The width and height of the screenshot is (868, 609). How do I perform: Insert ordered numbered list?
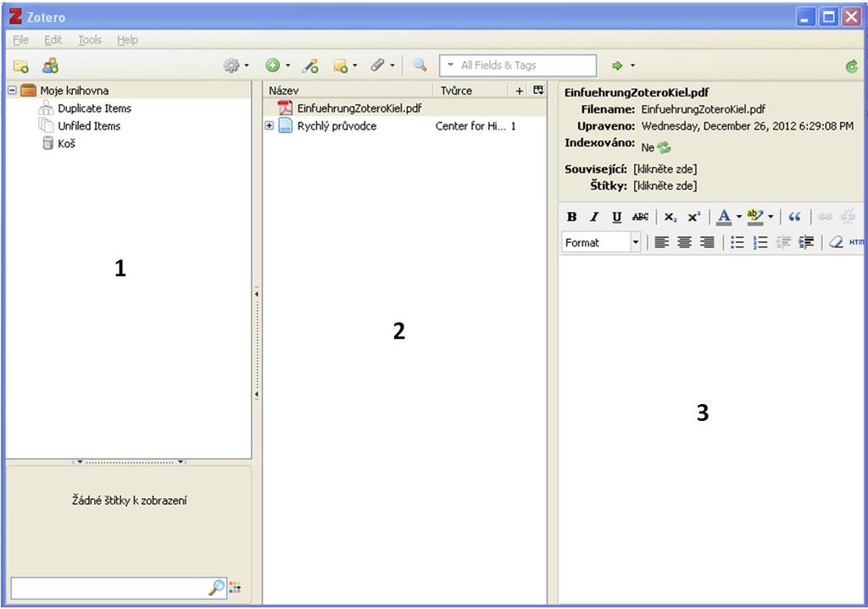point(760,242)
